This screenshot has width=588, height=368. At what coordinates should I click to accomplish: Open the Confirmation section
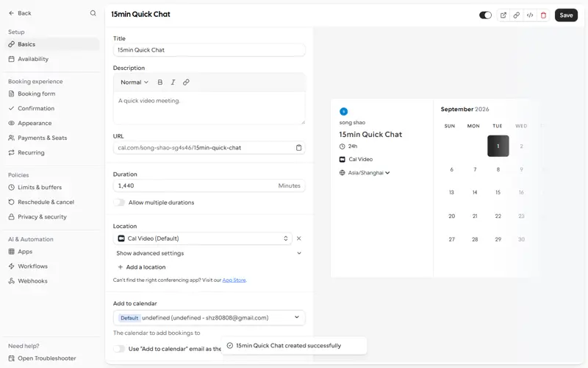tap(52, 108)
